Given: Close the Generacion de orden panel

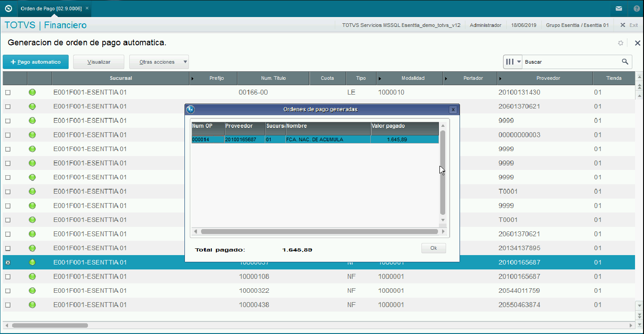Looking at the screenshot, I should click(637, 43).
